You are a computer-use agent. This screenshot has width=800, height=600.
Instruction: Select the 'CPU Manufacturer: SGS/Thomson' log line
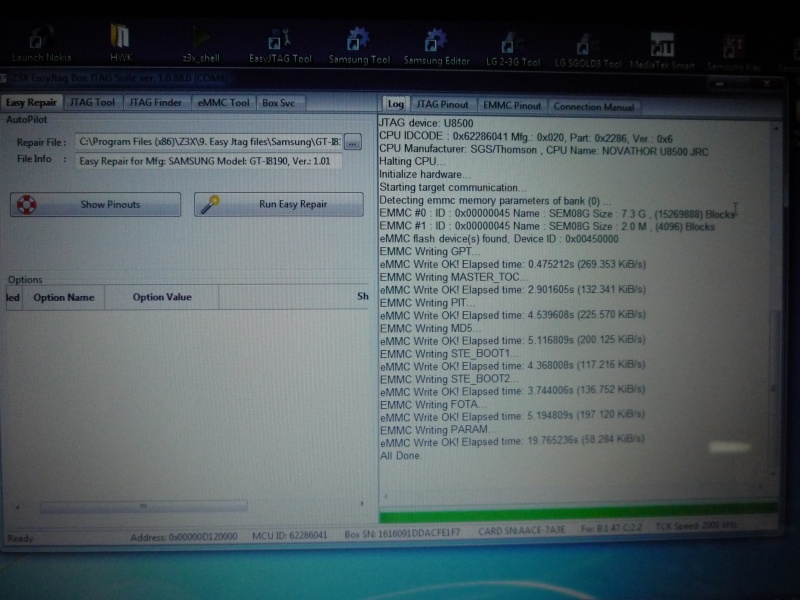click(543, 151)
